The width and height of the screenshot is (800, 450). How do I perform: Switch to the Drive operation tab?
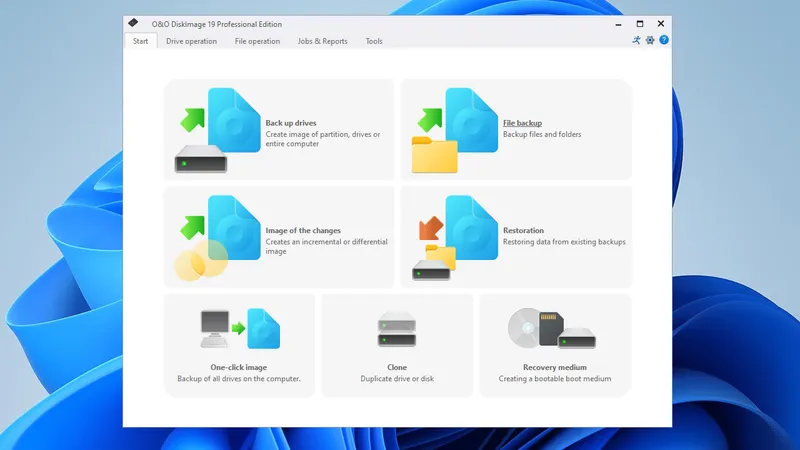[x=191, y=41]
